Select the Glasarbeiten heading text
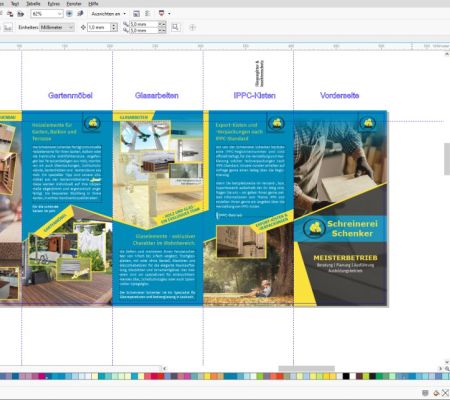The width and height of the screenshot is (450, 400). pyautogui.click(x=157, y=95)
